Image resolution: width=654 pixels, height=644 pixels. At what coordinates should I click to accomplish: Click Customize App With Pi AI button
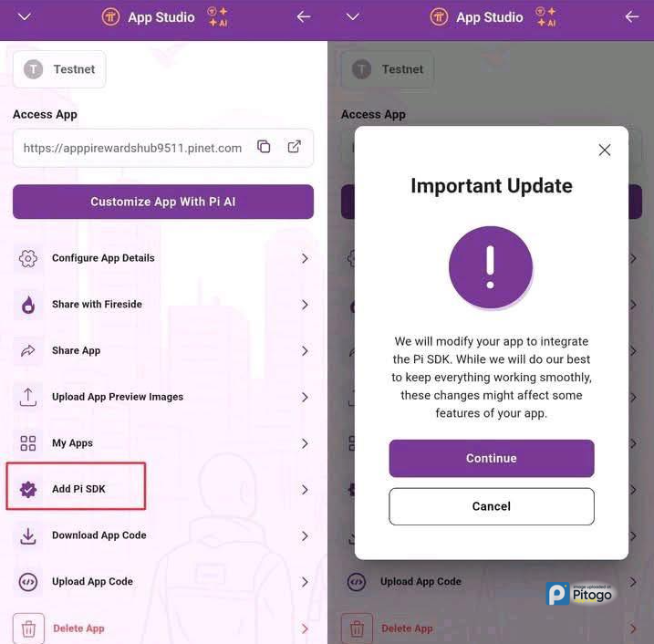[x=163, y=202]
